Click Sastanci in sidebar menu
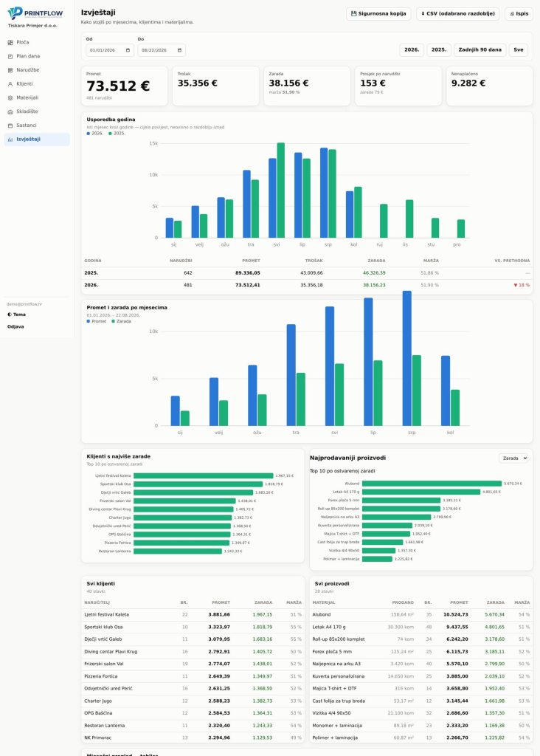Viewport: 540px width, 756px height. pyautogui.click(x=37, y=126)
